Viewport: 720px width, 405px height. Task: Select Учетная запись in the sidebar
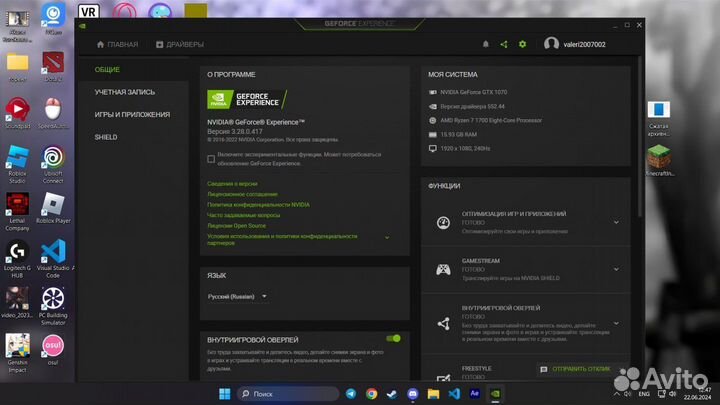click(x=124, y=92)
